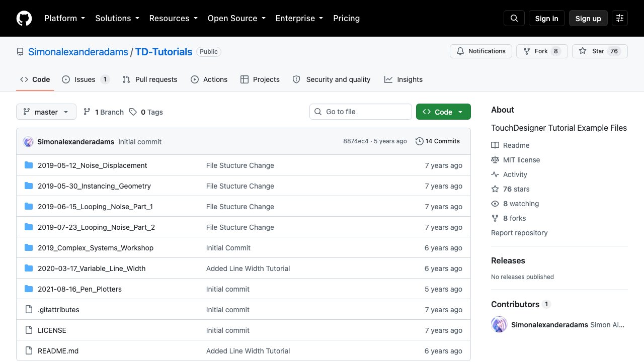This screenshot has height=362, width=644.
Task: Open the green Code dropdown button
Action: [443, 112]
